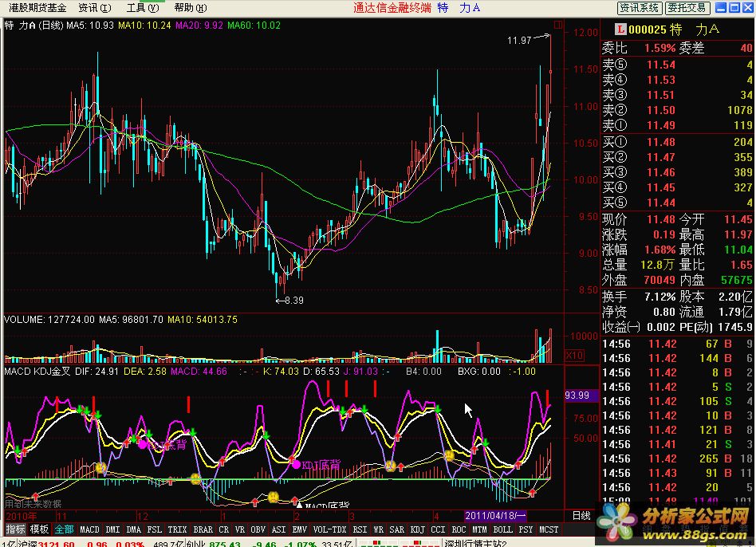Select the MACD indicator tab
This screenshot has width=756, height=547.
[89, 529]
